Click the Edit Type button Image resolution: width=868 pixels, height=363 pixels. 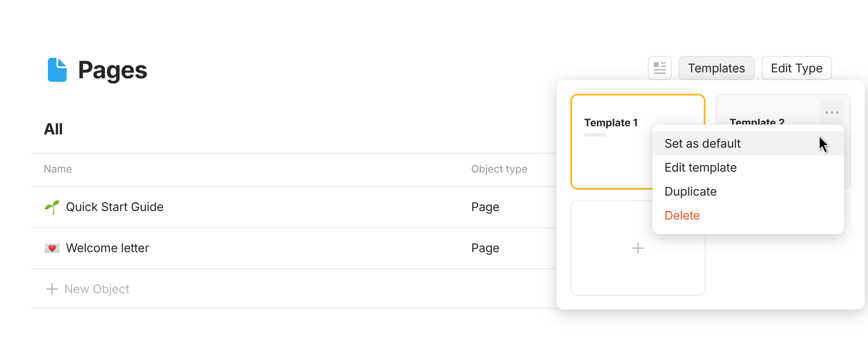coord(796,68)
